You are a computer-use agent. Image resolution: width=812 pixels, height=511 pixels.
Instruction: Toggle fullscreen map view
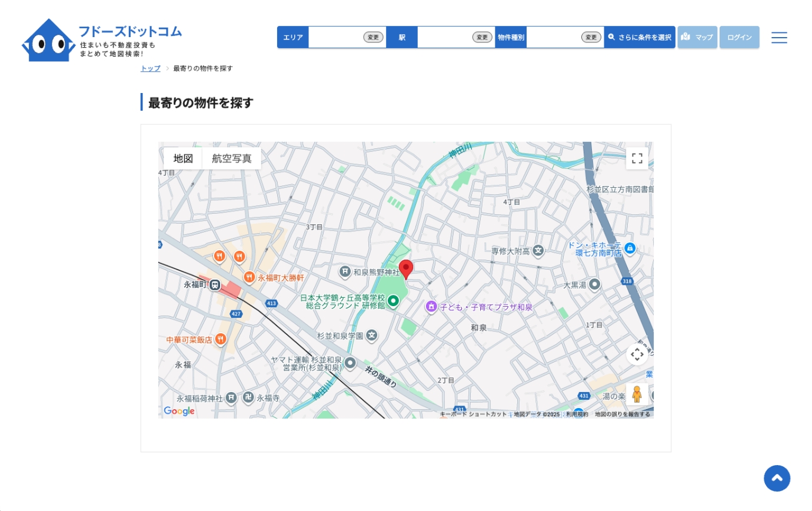637,158
